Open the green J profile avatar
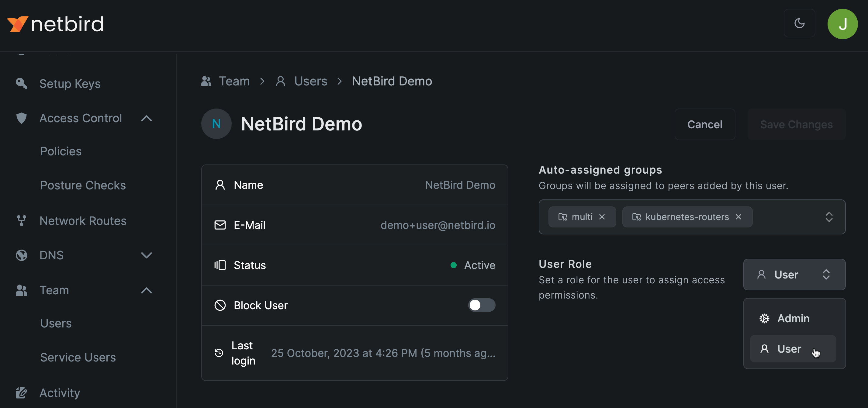 842,24
